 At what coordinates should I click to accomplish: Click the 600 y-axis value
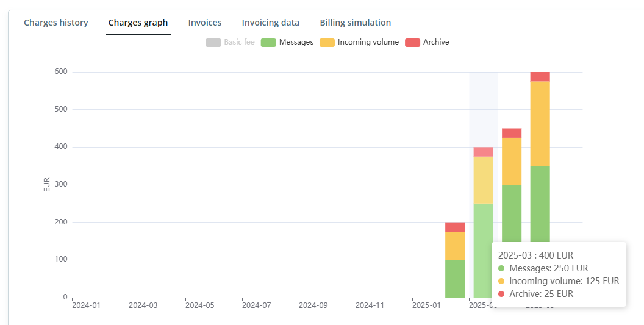coord(61,71)
